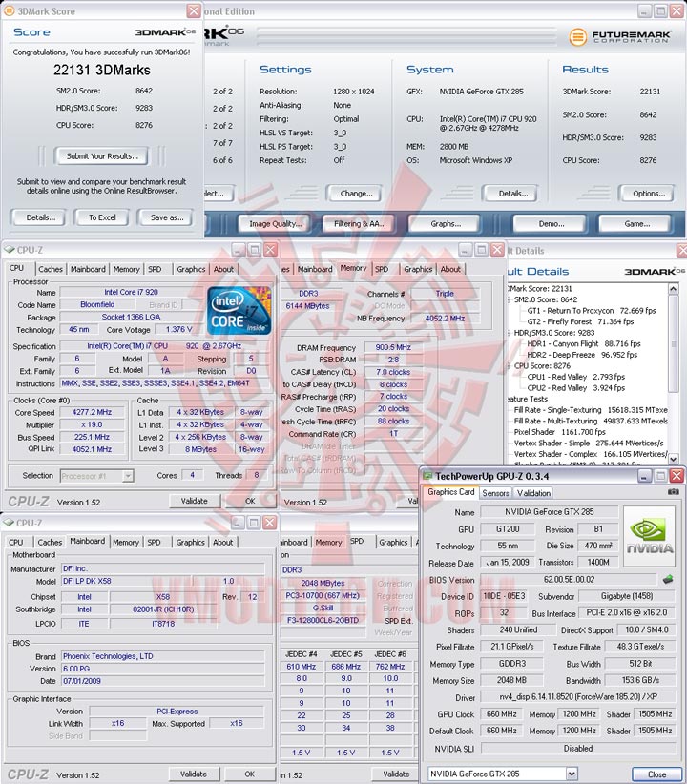Select GT1 - Return To Proxycon result
The height and width of the screenshot is (784, 687).
coord(591,311)
